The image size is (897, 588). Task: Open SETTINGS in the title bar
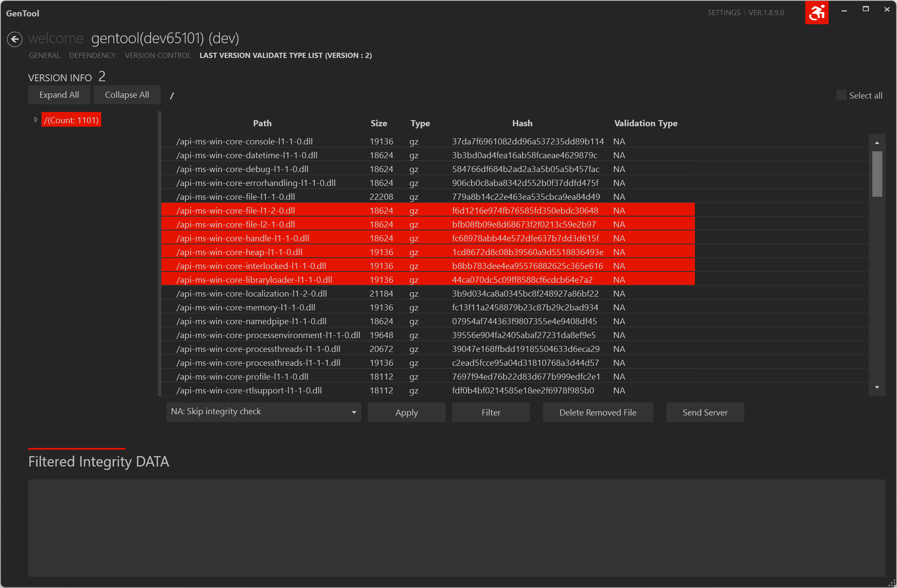(x=724, y=13)
